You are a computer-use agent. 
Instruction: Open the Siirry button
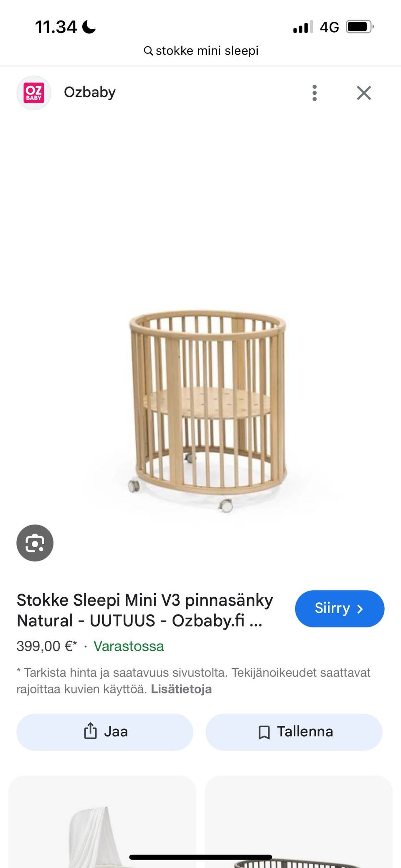pos(340,609)
